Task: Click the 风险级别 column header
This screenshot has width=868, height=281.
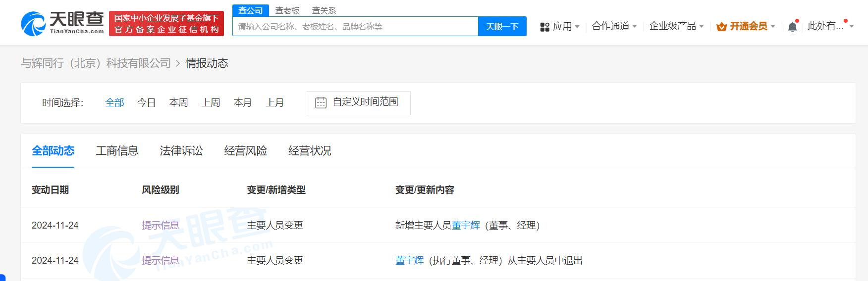Action: pyautogui.click(x=161, y=190)
